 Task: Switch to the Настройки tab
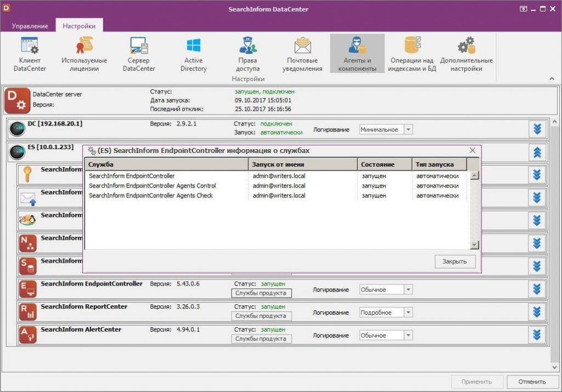(x=79, y=26)
